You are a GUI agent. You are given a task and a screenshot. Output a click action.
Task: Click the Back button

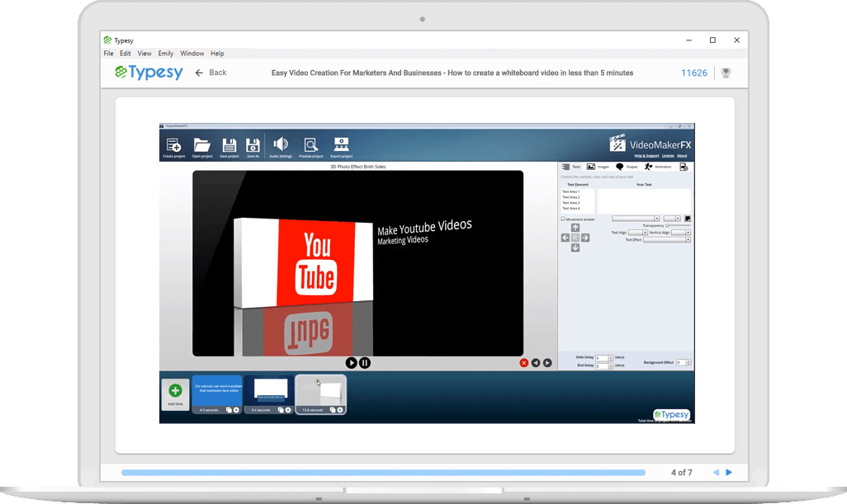211,73
